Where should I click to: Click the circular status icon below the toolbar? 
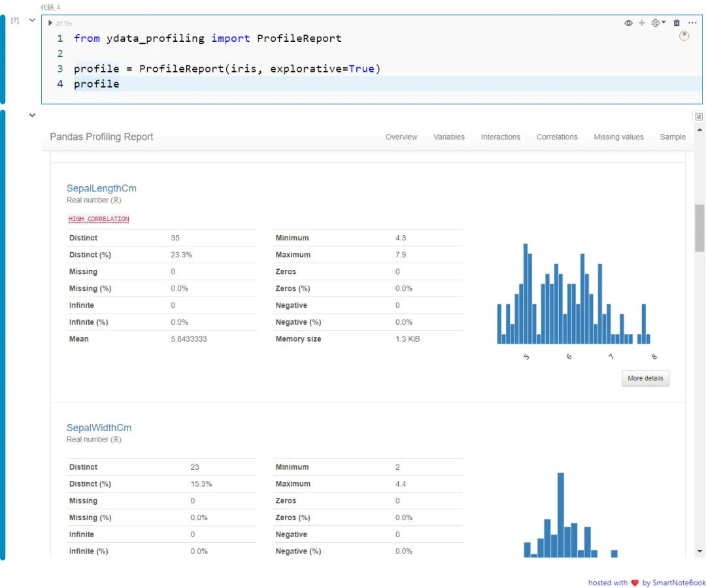684,37
